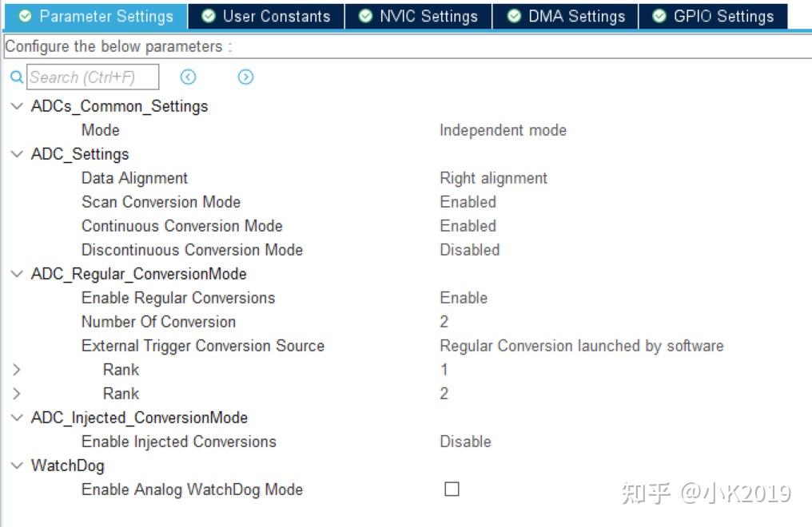Switch to the GPIO Settings tab
The image size is (812, 527).
point(712,15)
